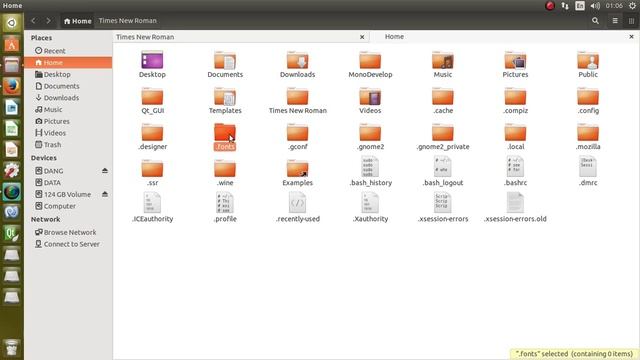Eject the 124 GB Volume
This screenshot has width=640, height=360.
coord(105,194)
